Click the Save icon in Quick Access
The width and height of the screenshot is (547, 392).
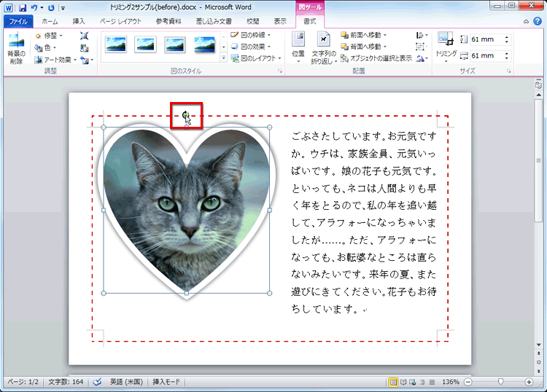(x=23, y=7)
